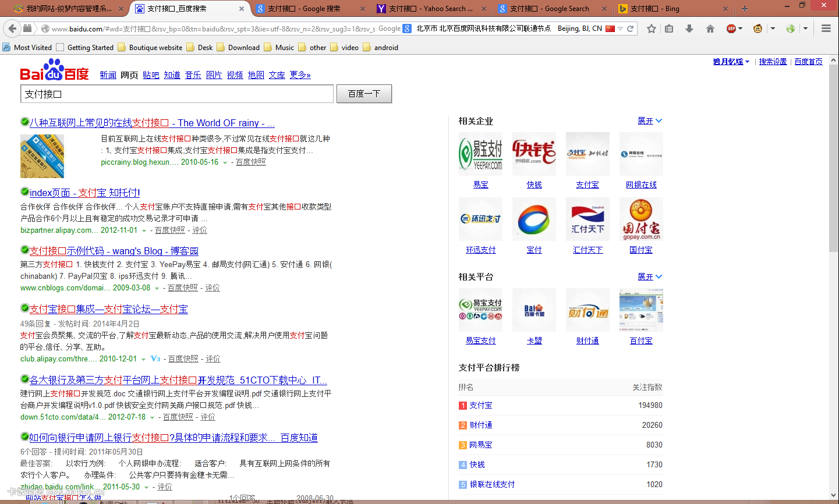Click the 汇付天下 company logo
Viewport: 839px width, 504px height.
point(587,219)
